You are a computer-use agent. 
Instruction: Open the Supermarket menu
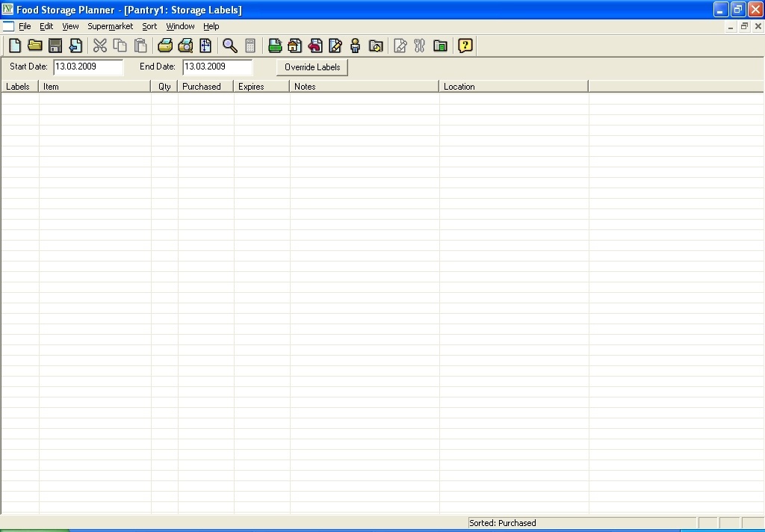(x=110, y=26)
